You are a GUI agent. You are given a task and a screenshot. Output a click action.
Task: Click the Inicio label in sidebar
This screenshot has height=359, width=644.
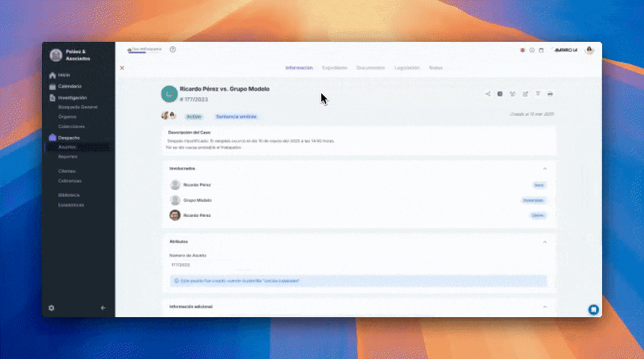tap(64, 75)
